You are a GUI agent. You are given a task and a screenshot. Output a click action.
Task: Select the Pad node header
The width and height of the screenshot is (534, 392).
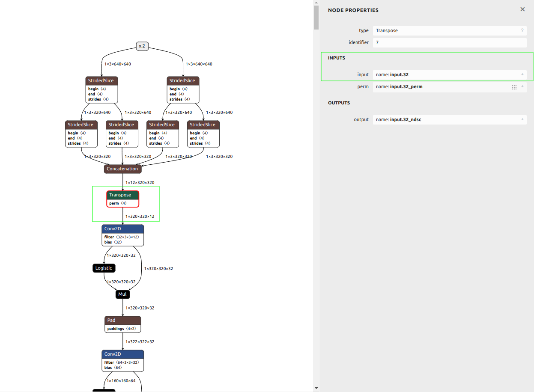click(122, 320)
